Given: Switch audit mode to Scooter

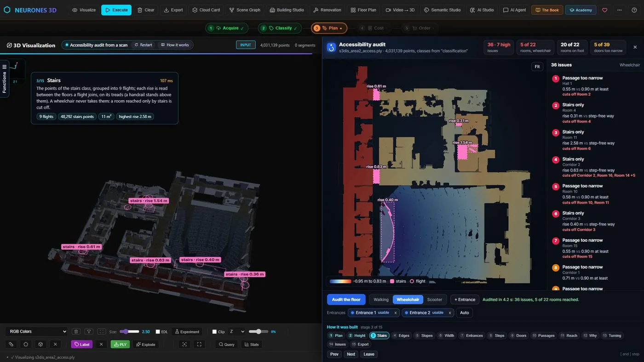Looking at the screenshot, I should coord(434,300).
